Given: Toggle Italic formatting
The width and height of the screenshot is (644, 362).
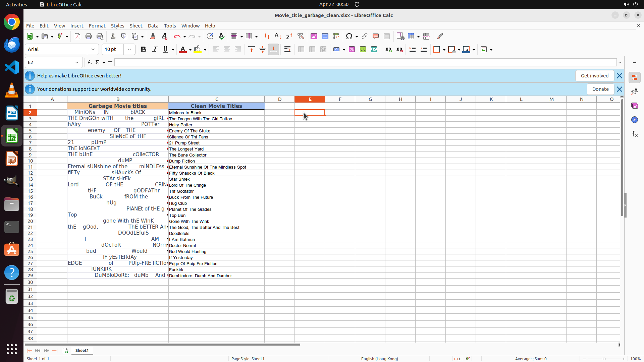Looking at the screenshot, I should pos(155,49).
